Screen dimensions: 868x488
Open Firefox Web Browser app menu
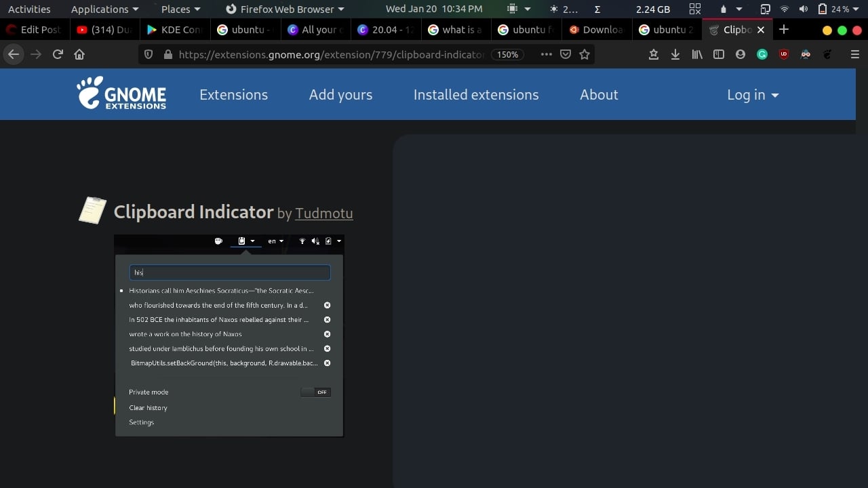coord(285,9)
